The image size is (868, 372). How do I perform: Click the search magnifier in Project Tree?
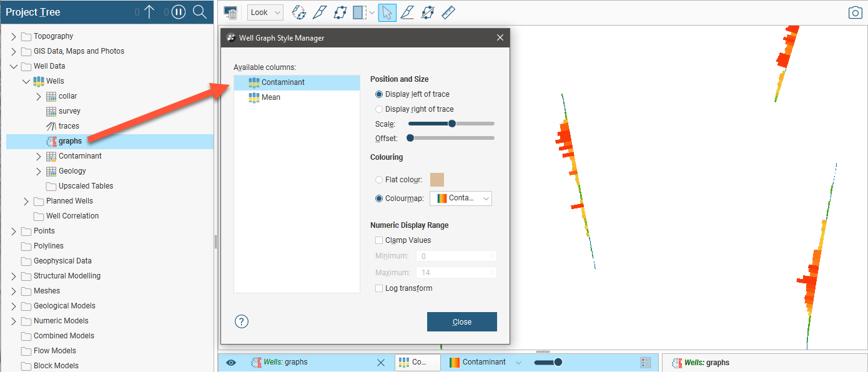(199, 12)
